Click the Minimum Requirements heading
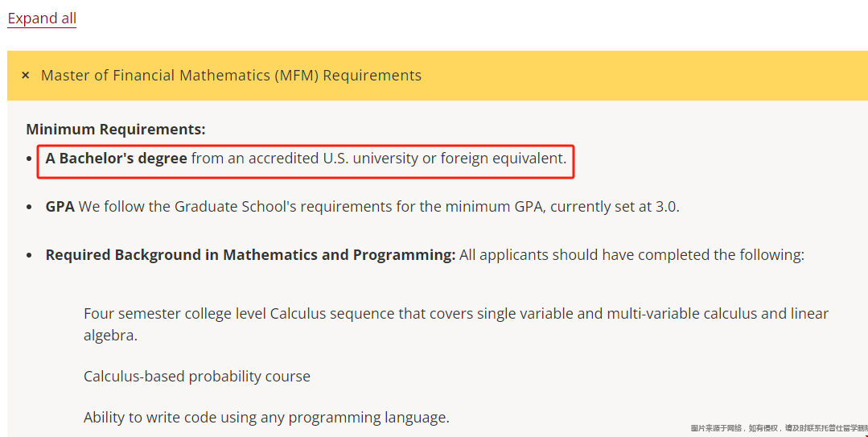The width and height of the screenshot is (868, 437). click(116, 129)
